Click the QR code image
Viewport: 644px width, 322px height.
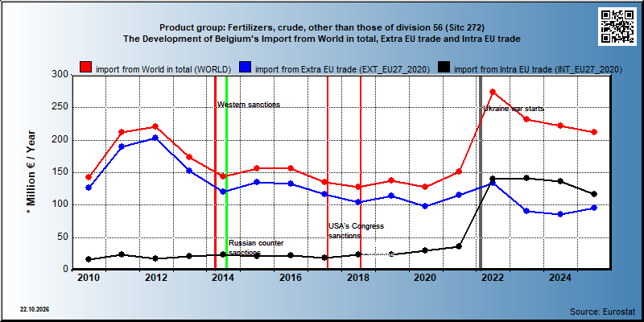pyautogui.click(x=617, y=27)
